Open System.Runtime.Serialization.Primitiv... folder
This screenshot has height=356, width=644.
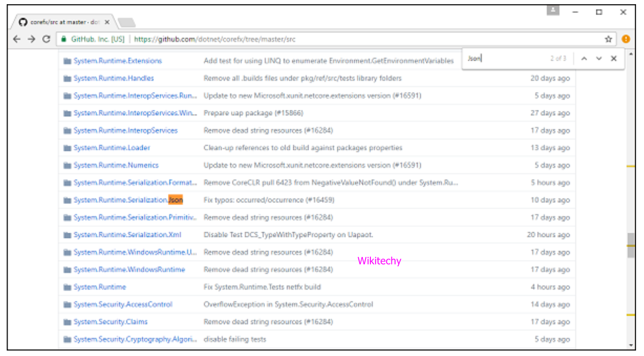(x=135, y=217)
